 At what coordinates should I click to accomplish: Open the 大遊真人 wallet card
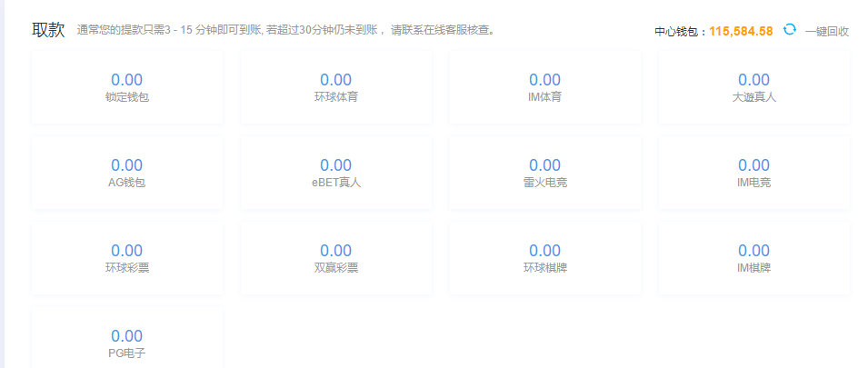click(x=754, y=87)
